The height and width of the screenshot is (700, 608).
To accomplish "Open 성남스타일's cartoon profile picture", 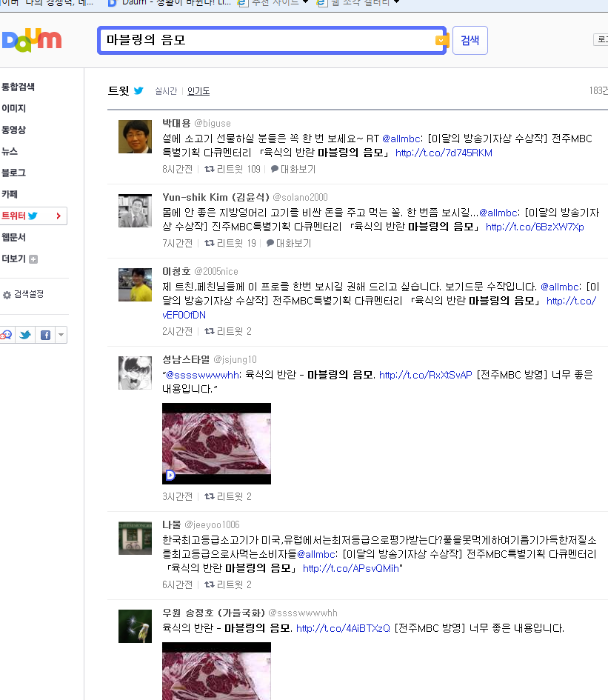I will [x=136, y=373].
